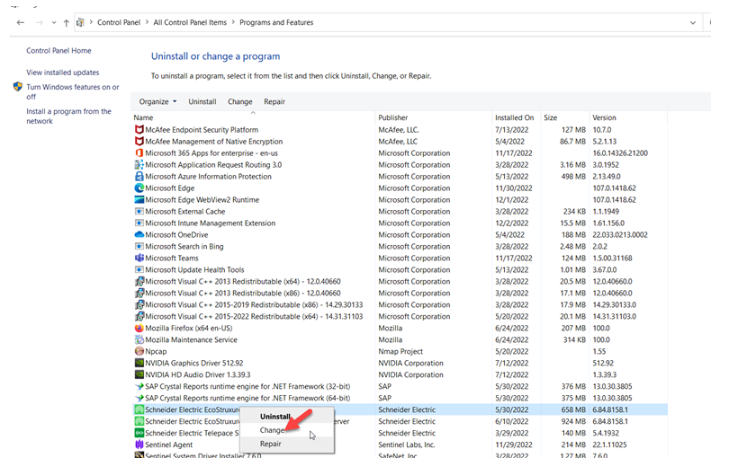
Task: Go up one level with up arrow
Action: tap(66, 23)
